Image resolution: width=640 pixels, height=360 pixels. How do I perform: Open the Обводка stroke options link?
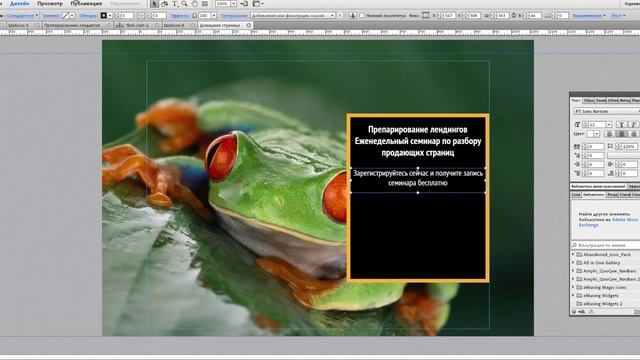tap(88, 16)
